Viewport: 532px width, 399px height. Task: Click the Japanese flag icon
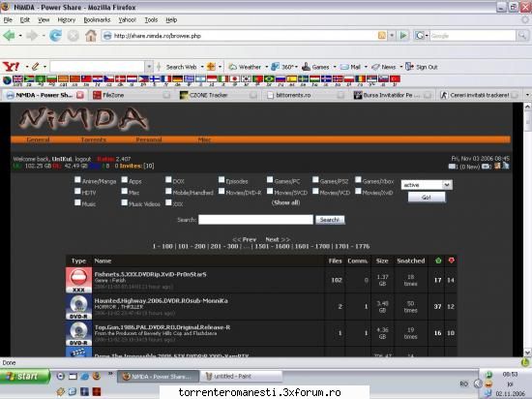(x=234, y=79)
